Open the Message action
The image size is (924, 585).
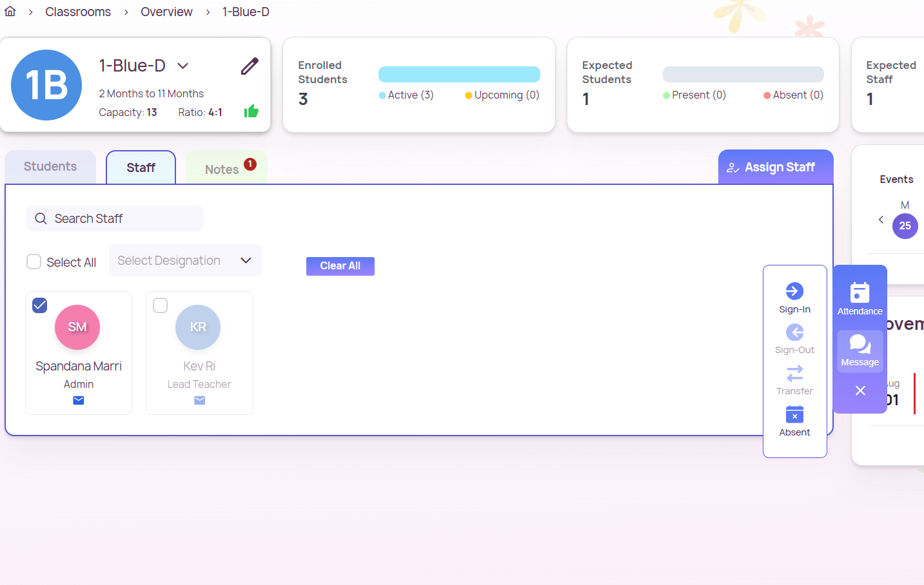[x=860, y=351]
